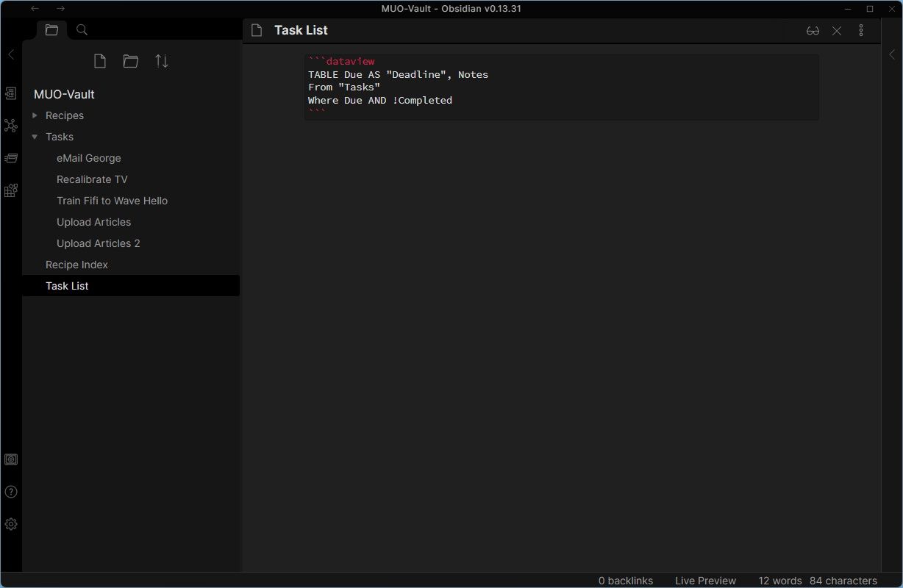Open more options three-dot menu
Image resolution: width=903 pixels, height=588 pixels.
tap(861, 30)
